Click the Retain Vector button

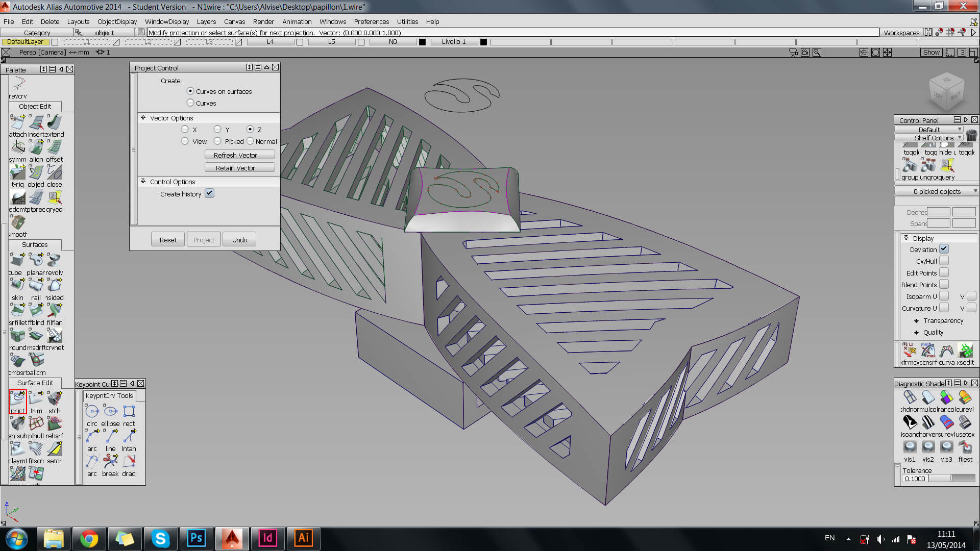coord(240,167)
